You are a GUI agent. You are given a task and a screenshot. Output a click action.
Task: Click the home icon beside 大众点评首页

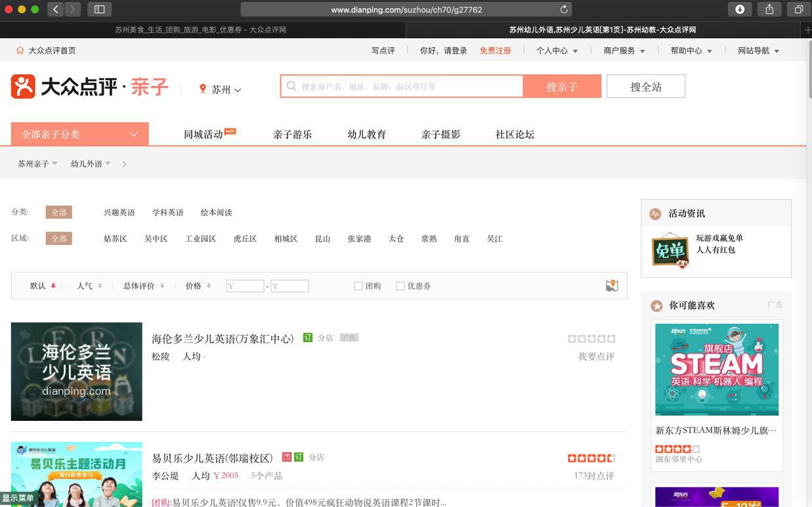20,51
